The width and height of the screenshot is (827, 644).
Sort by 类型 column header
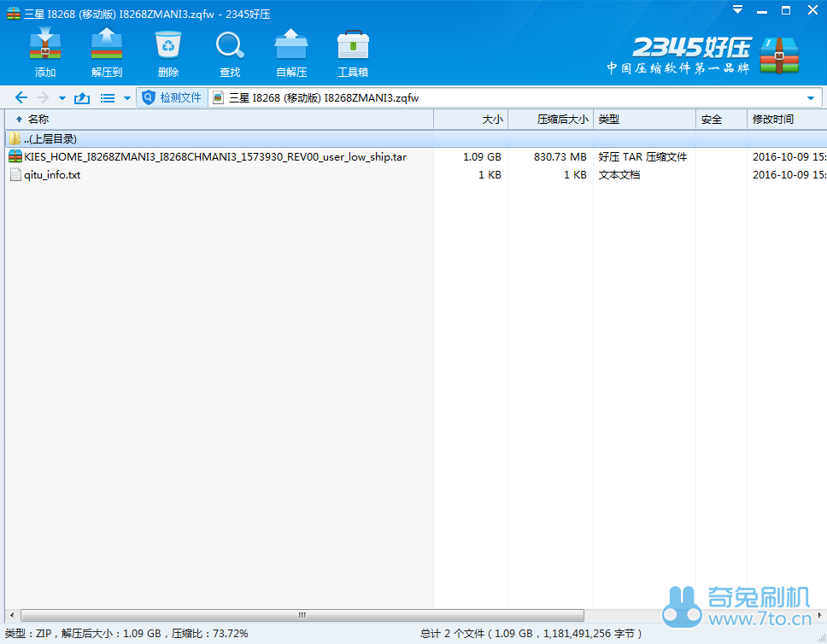pos(644,120)
